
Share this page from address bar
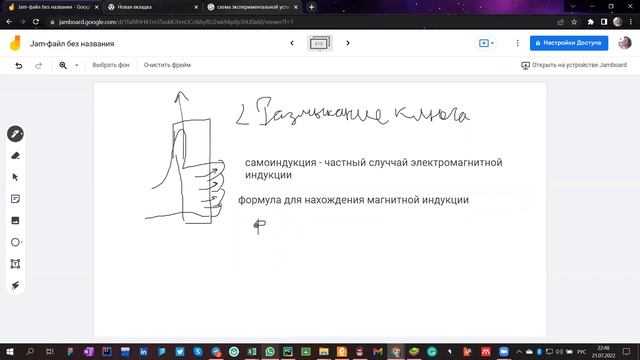[560, 22]
